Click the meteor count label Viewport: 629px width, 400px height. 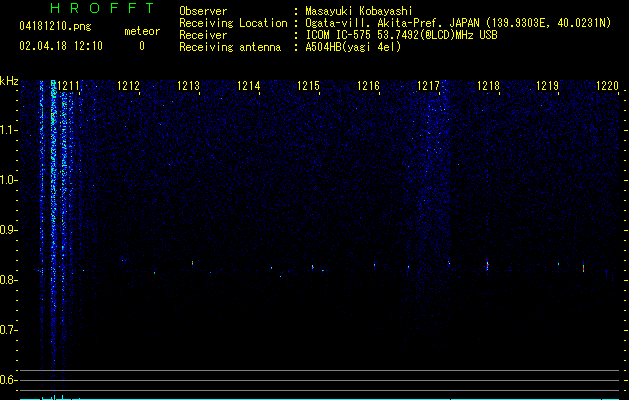142,31
